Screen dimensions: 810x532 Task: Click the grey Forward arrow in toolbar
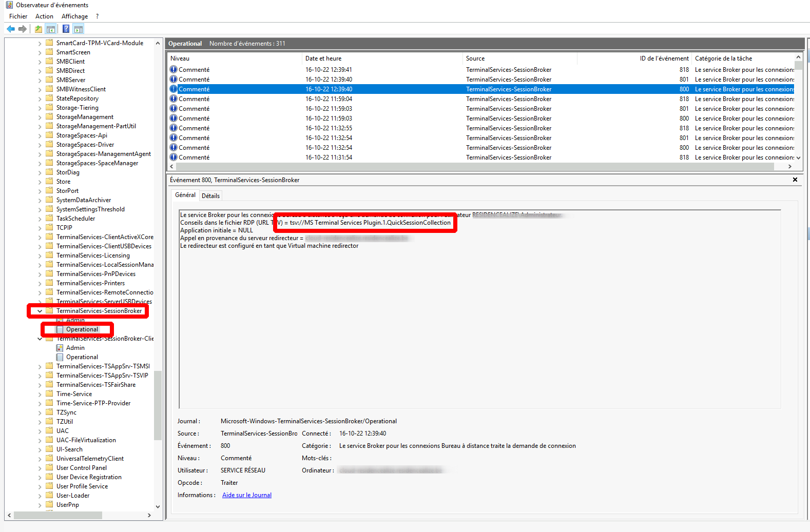coord(22,29)
